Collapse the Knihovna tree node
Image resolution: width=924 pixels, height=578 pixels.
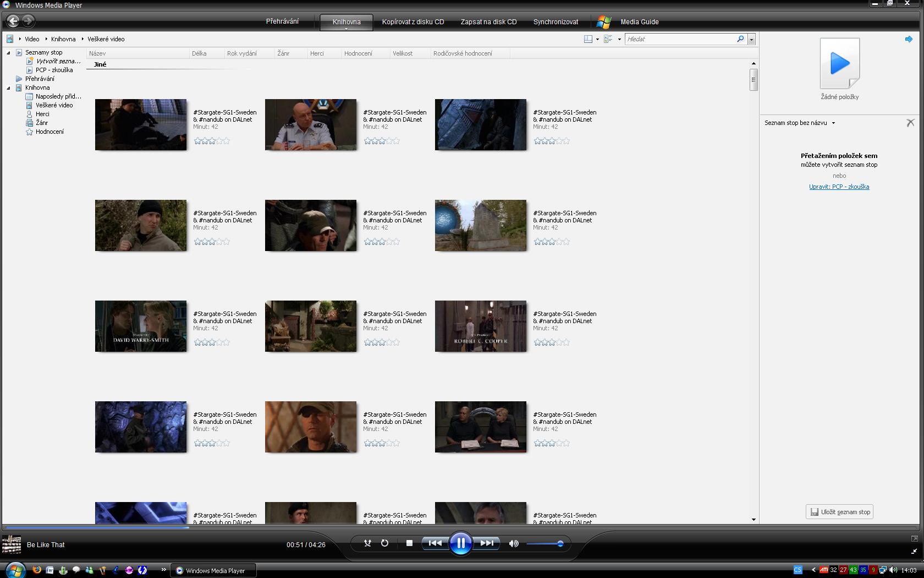[x=8, y=88]
